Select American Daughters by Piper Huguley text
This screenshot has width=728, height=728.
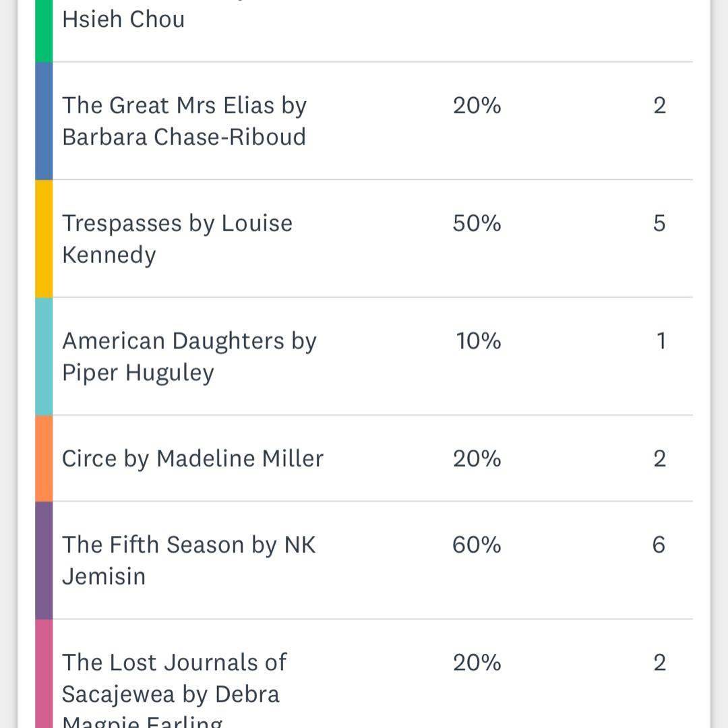[x=189, y=356]
